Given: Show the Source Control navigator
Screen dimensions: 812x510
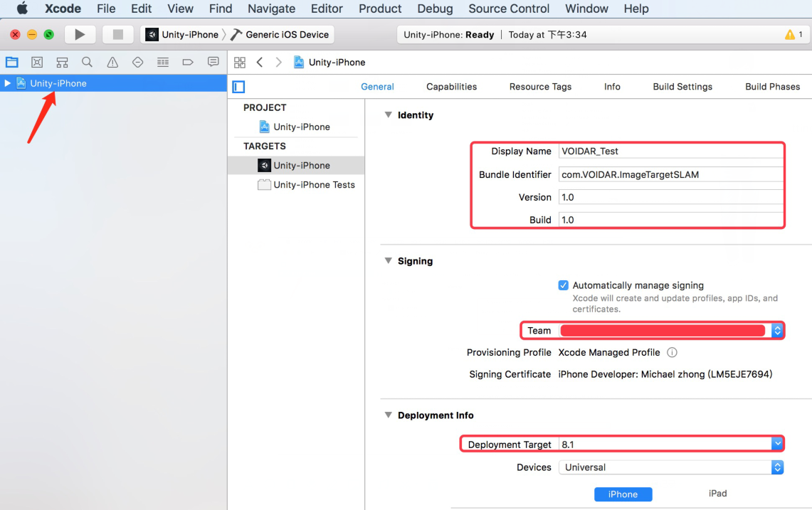Looking at the screenshot, I should [x=37, y=62].
